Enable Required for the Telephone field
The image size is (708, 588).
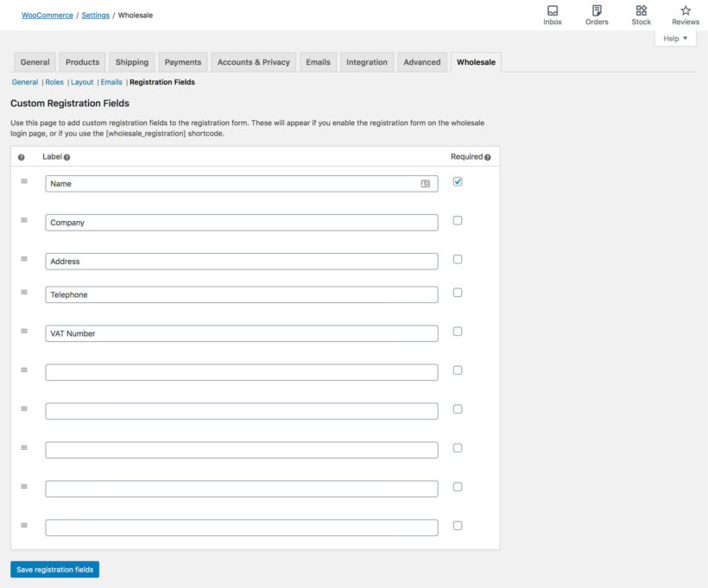tap(457, 292)
